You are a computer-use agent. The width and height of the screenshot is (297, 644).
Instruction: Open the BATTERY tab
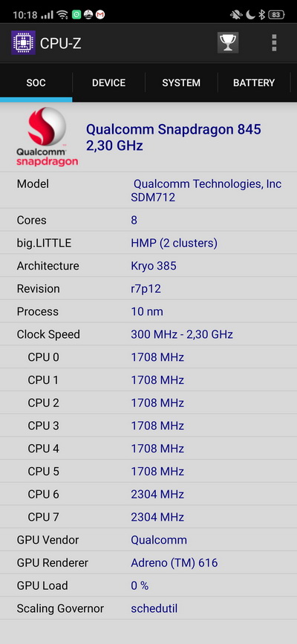pyautogui.click(x=254, y=82)
